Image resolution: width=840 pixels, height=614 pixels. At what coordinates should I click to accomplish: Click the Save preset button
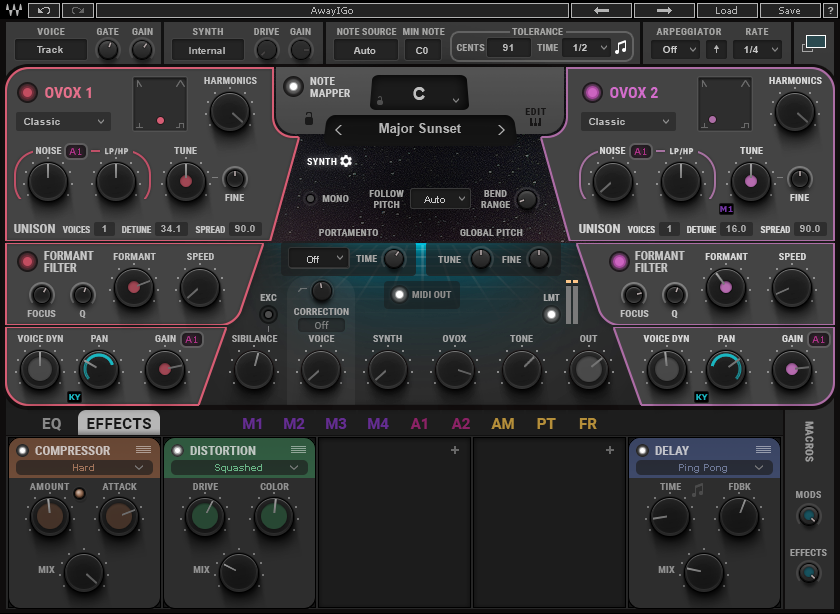click(x=790, y=10)
